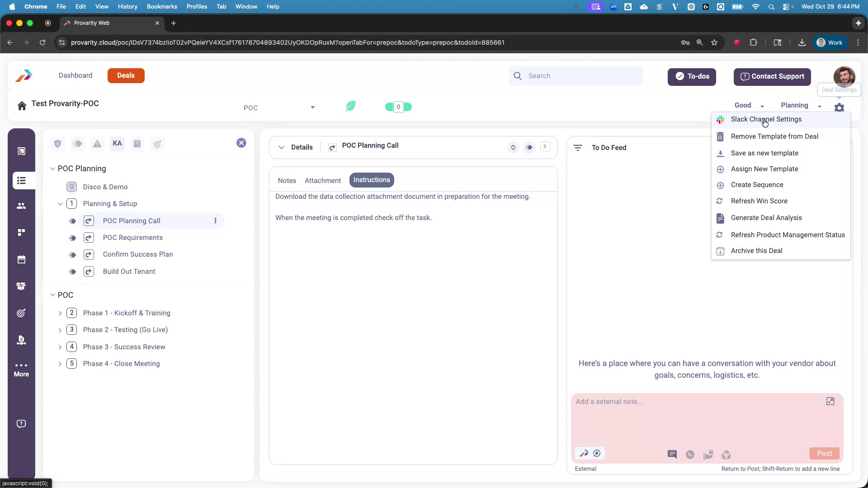Click the phone icon in the note composer
The width and height of the screenshot is (868, 488).
pyautogui.click(x=689, y=455)
